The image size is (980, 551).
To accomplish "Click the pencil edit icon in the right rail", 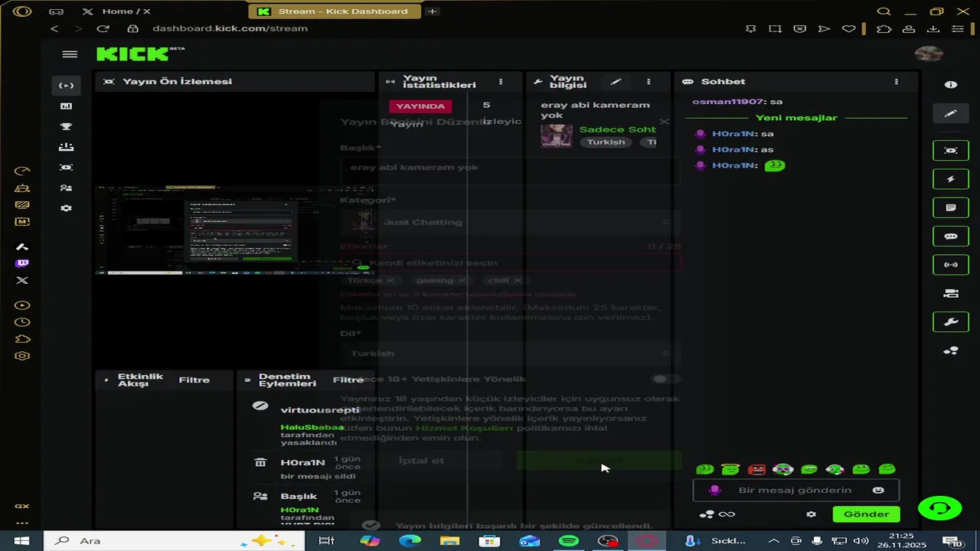I will [x=951, y=113].
